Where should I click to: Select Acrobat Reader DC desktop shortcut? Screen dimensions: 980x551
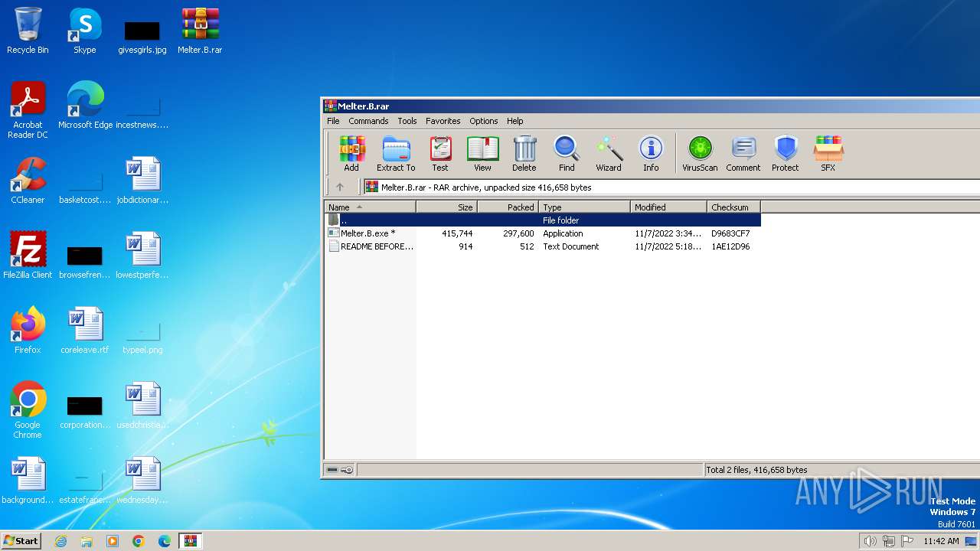click(28, 110)
